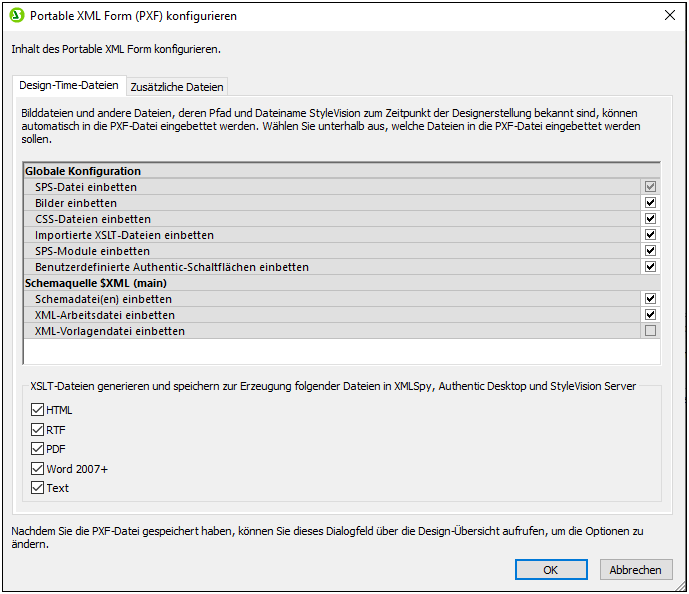Toggle the Bilder einbetten checkbox
689x594 pixels.
(x=650, y=203)
